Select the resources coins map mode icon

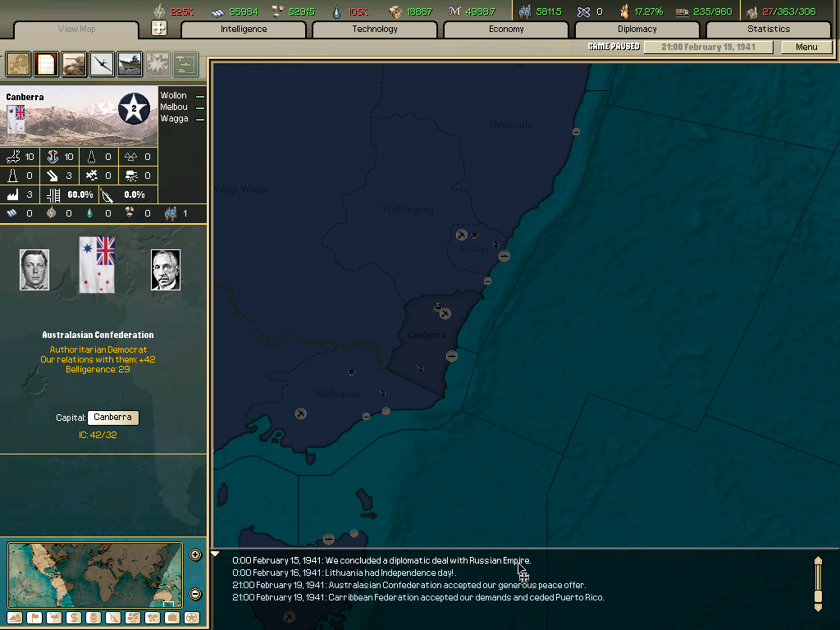[x=92, y=618]
